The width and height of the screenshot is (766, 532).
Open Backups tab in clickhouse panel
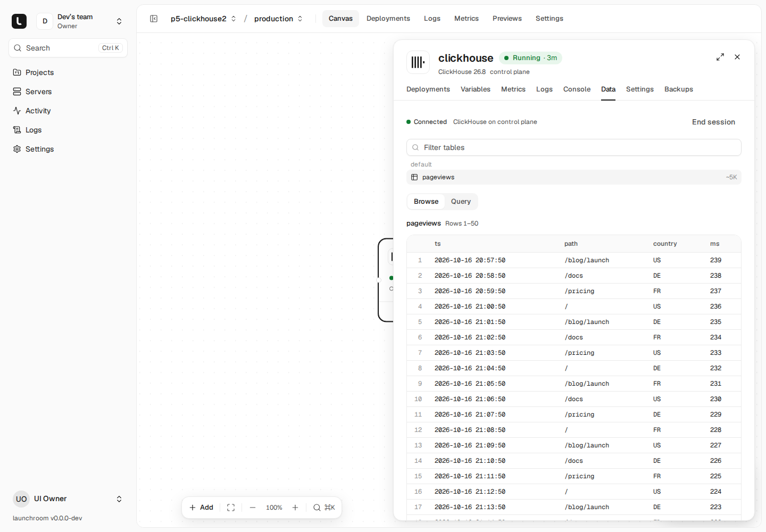(x=679, y=89)
